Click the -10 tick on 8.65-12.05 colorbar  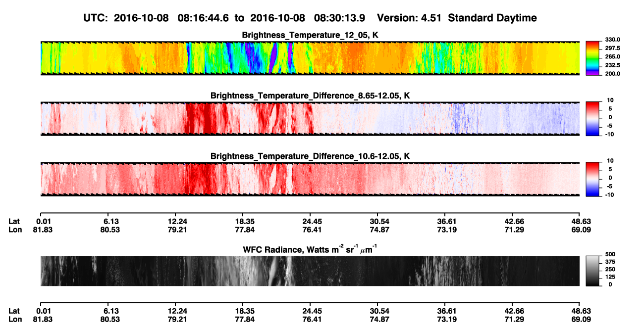609,134
